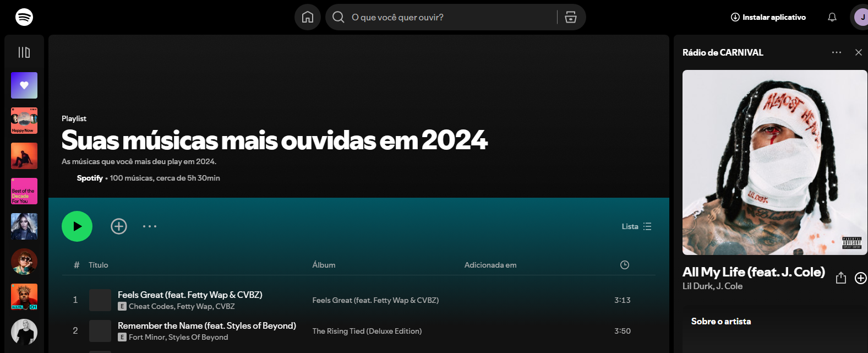868x353 pixels.
Task: Open playlist more options three dots
Action: [150, 226]
